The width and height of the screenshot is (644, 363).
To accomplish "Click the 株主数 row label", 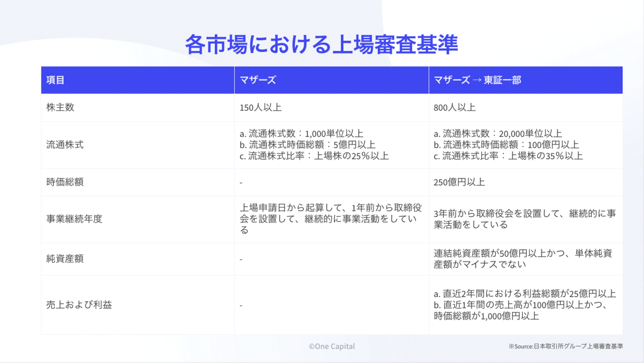I will pos(60,108).
